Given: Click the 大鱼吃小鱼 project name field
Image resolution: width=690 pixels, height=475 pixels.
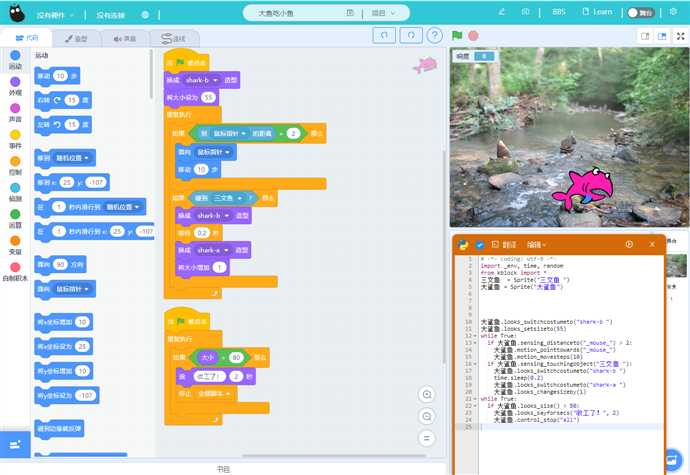Looking at the screenshot, I should (x=297, y=13).
